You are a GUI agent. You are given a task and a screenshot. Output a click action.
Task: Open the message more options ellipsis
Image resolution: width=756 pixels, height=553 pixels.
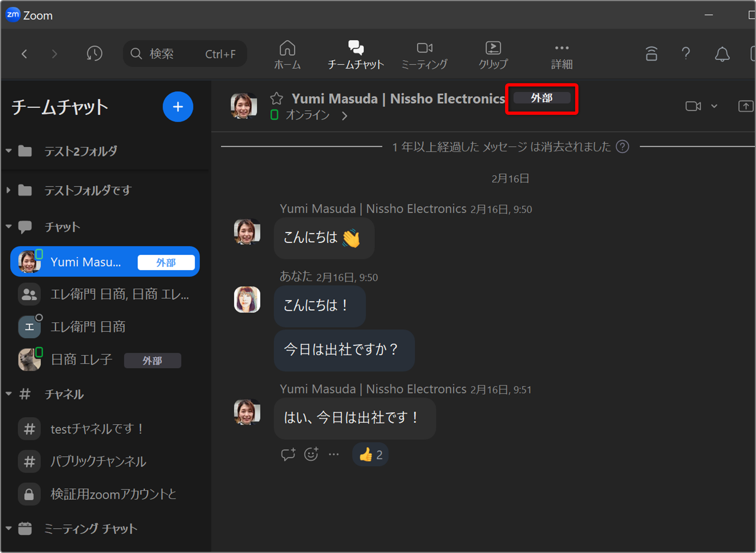pos(334,454)
